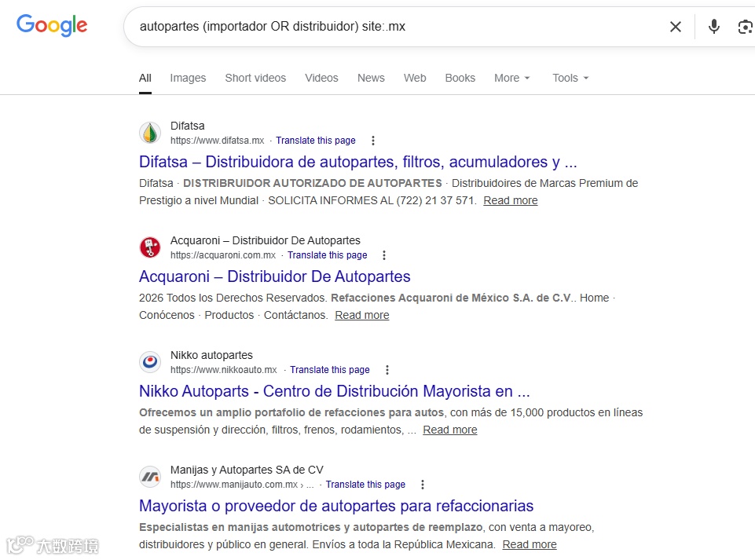The width and height of the screenshot is (755, 560).
Task: Open three-dot menu for Nikko result
Action: click(x=387, y=370)
